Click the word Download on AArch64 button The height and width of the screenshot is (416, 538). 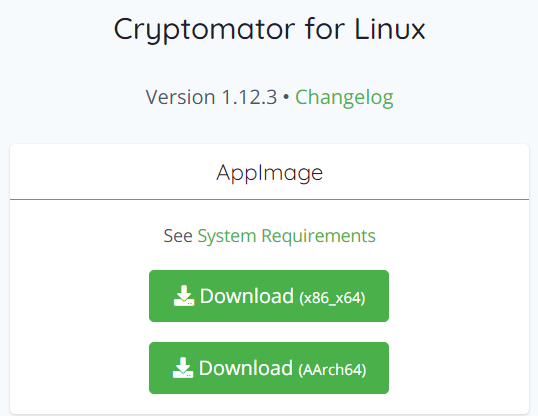(246, 368)
